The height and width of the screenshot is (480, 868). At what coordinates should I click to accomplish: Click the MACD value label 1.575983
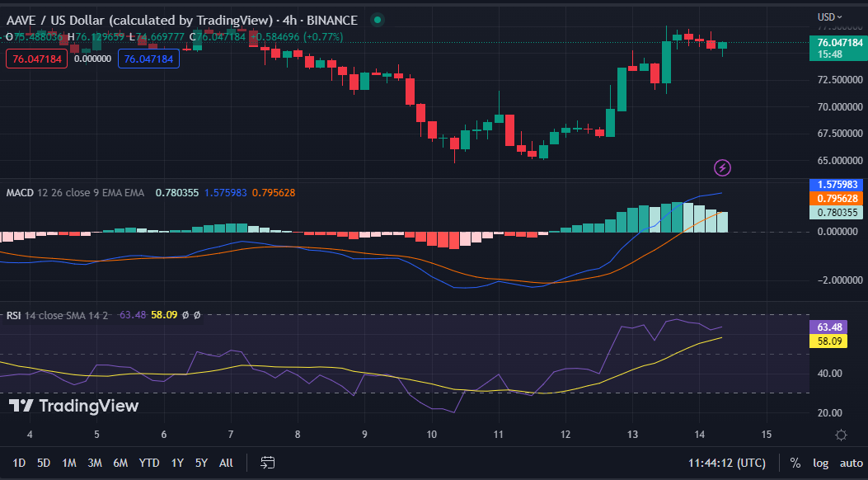837,185
